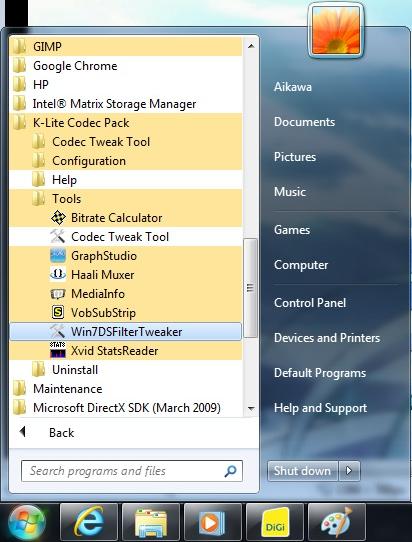Collapse the Tools subfolder

[x=126, y=199]
